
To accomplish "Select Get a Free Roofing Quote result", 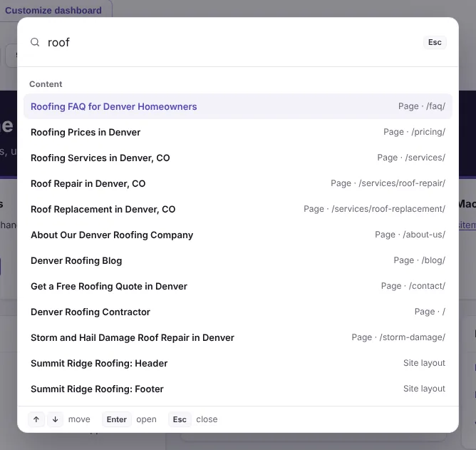I will coord(238,286).
